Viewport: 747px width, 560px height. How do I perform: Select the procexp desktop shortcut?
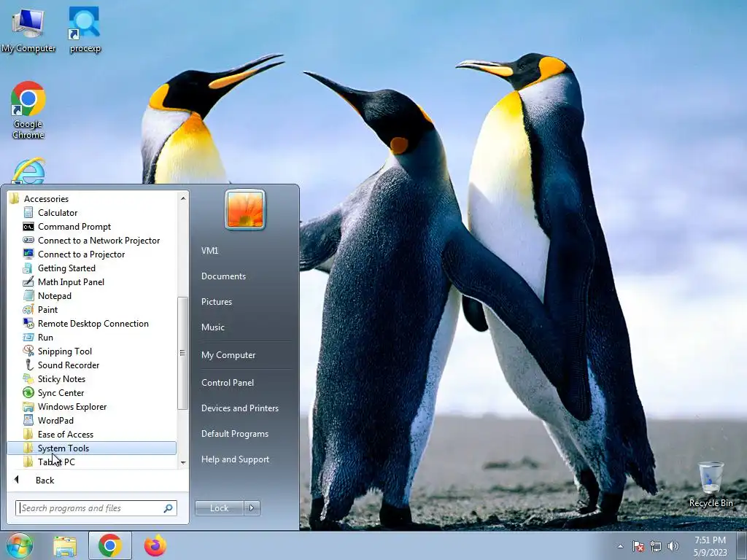85,31
